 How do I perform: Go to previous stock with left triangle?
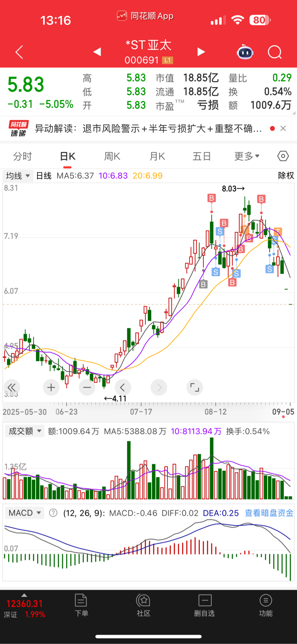click(x=97, y=51)
